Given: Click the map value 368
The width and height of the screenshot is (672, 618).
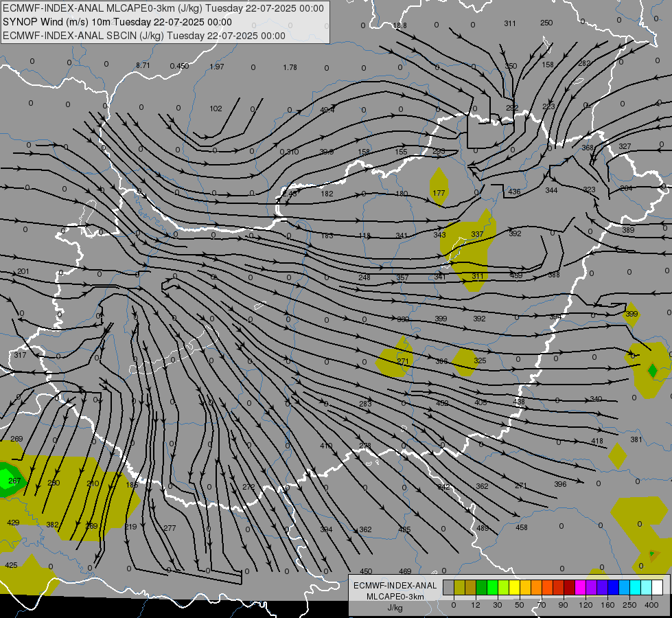Looking at the screenshot, I should click(588, 148).
